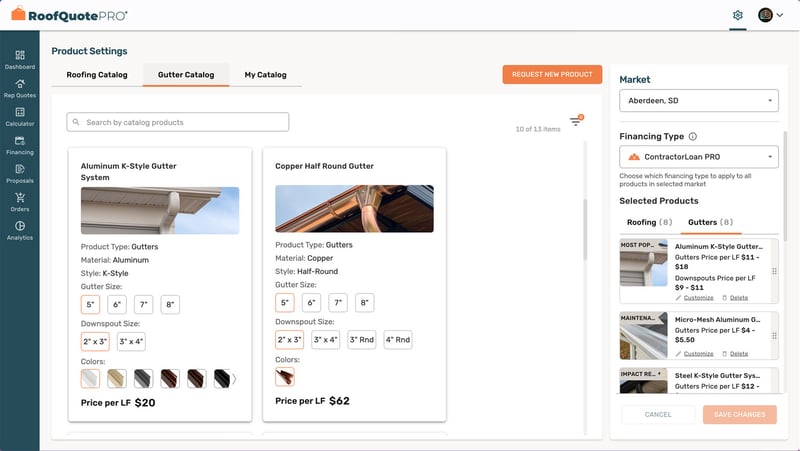Go to Rep Quotes in sidebar
Viewport: 800px width, 451px height.
point(19,87)
